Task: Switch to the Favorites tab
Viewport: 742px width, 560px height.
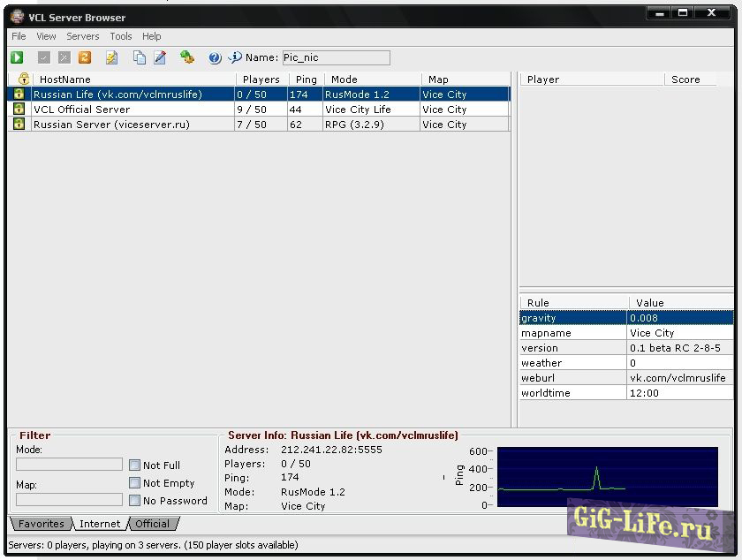Action: click(41, 524)
